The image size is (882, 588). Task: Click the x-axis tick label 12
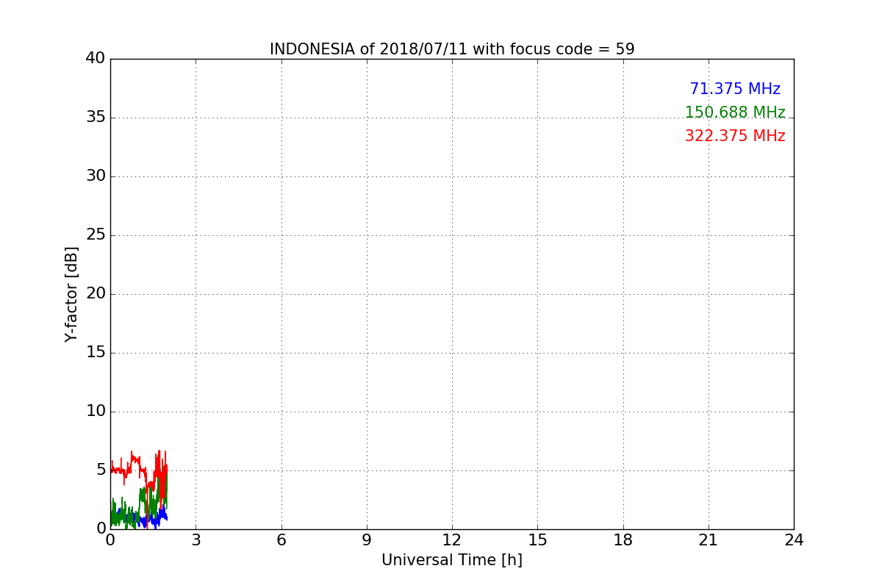[452, 540]
